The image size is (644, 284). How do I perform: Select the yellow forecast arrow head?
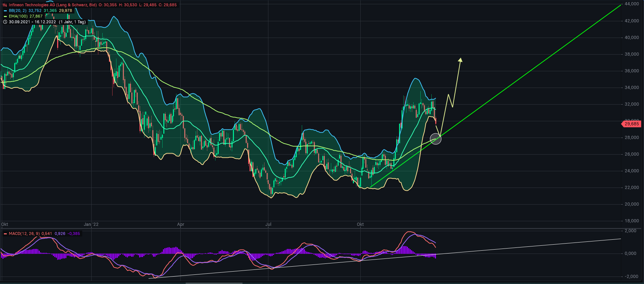tap(460, 60)
